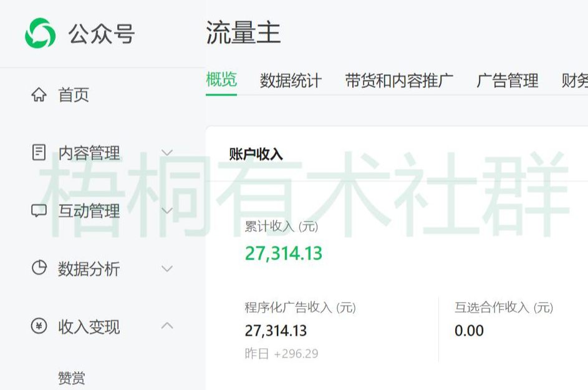Open 互动管理 via its chat bubble icon
The width and height of the screenshot is (588, 390).
click(40, 210)
